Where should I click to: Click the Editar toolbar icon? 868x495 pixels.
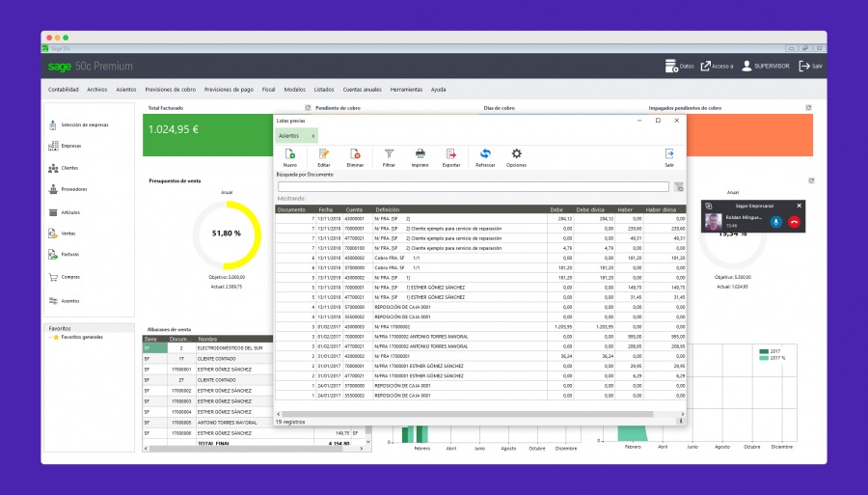tap(324, 154)
